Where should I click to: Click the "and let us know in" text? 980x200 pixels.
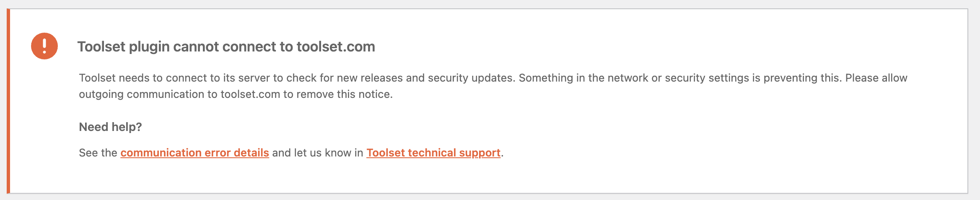pos(317,153)
